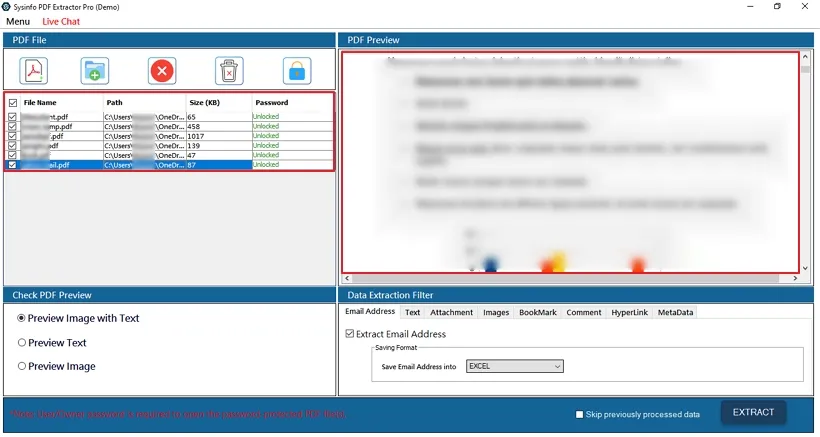This screenshot has width=820, height=437.
Task: Open the Save Email Address into dropdown
Action: click(x=515, y=366)
